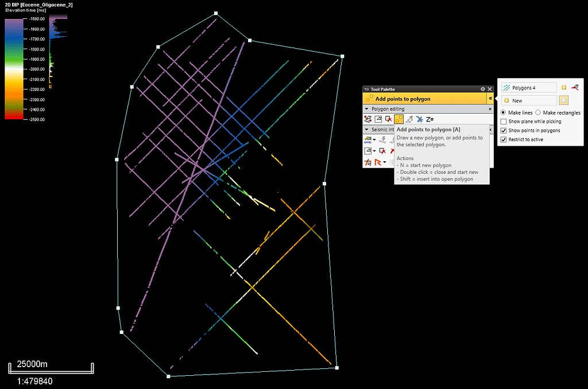Select the seismic interpretation hand tool

(367, 139)
